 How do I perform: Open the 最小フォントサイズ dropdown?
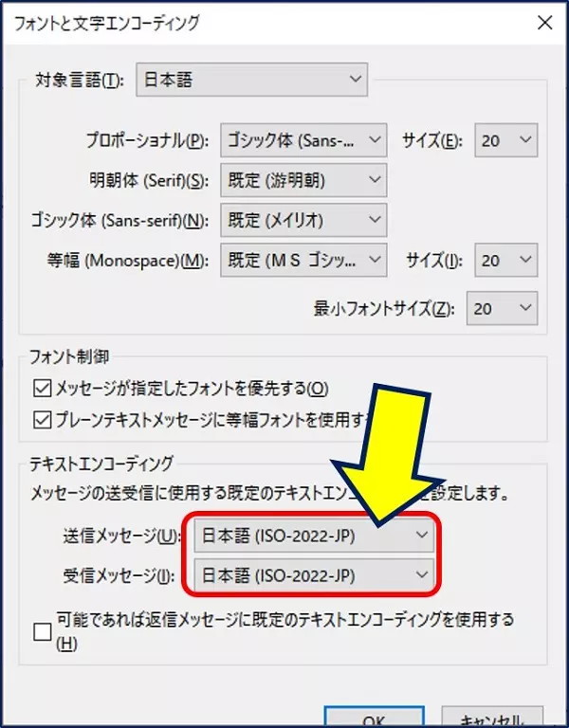coord(502,308)
